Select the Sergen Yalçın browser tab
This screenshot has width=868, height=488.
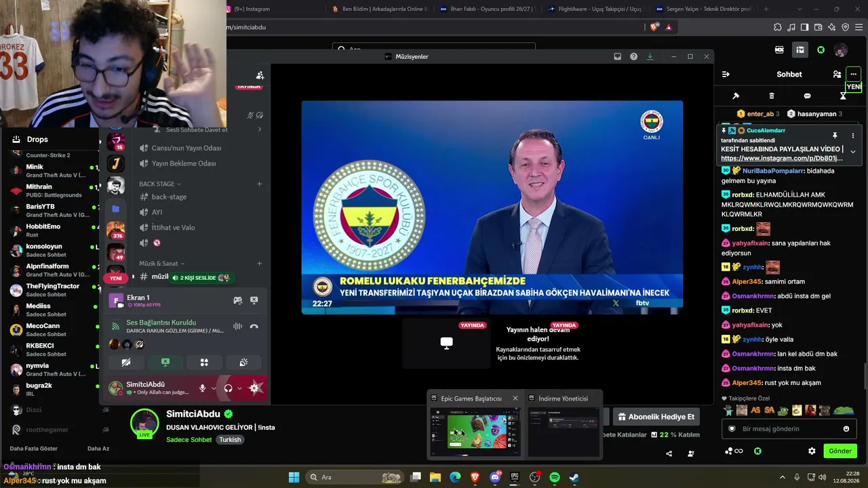click(x=704, y=9)
